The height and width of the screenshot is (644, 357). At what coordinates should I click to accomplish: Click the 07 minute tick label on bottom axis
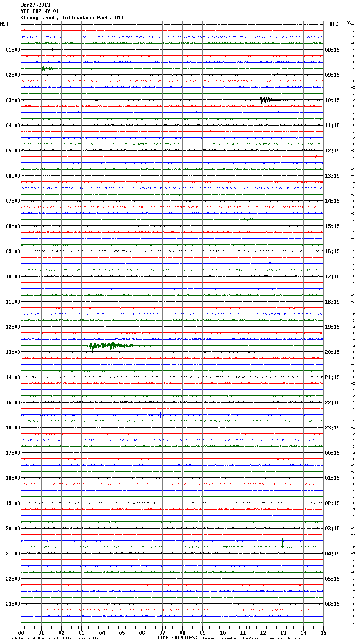click(163, 633)
